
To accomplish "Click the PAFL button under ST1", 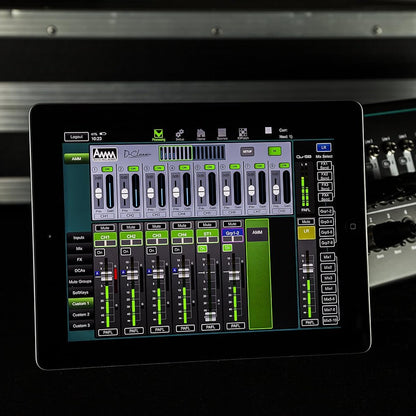I will pos(210,327).
